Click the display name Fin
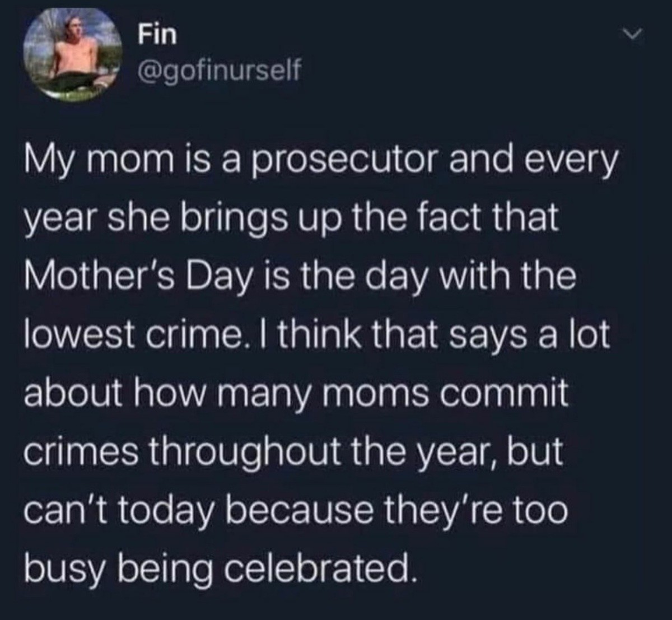This screenshot has width=672, height=620. (157, 35)
